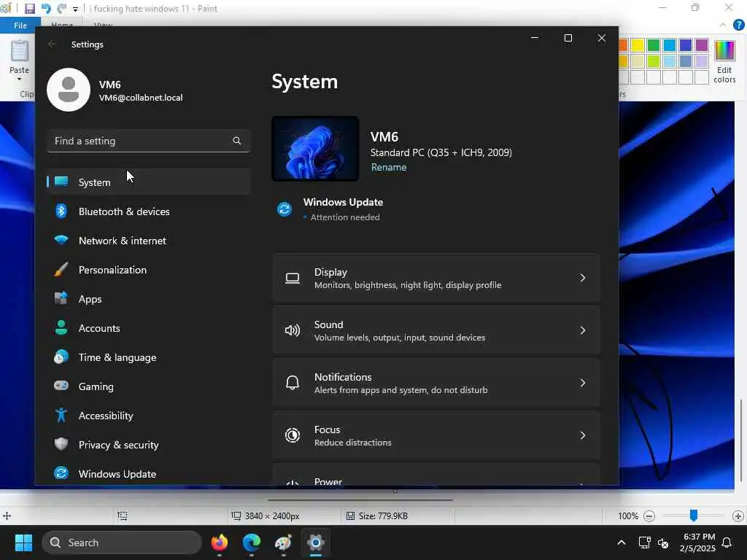
Task: Go back using the Settings back arrow
Action: point(52,44)
